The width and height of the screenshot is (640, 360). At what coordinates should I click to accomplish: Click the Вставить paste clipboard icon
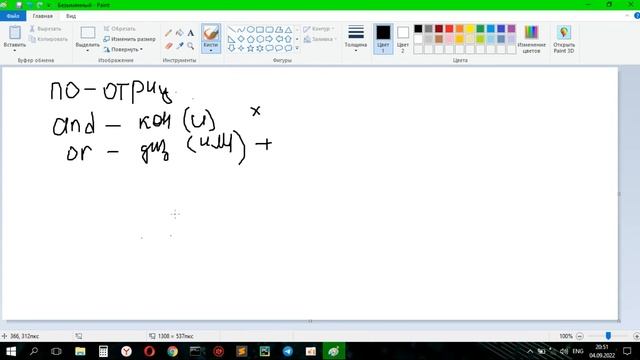point(15,33)
